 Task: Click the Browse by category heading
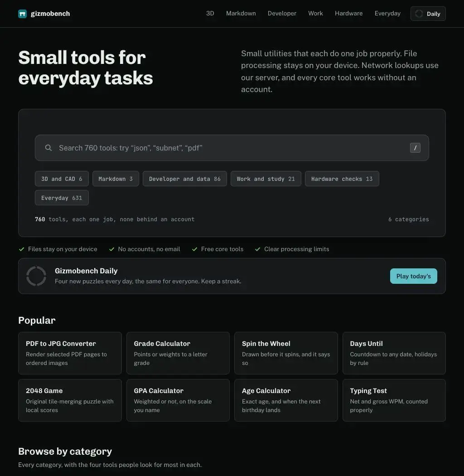[x=65, y=452]
